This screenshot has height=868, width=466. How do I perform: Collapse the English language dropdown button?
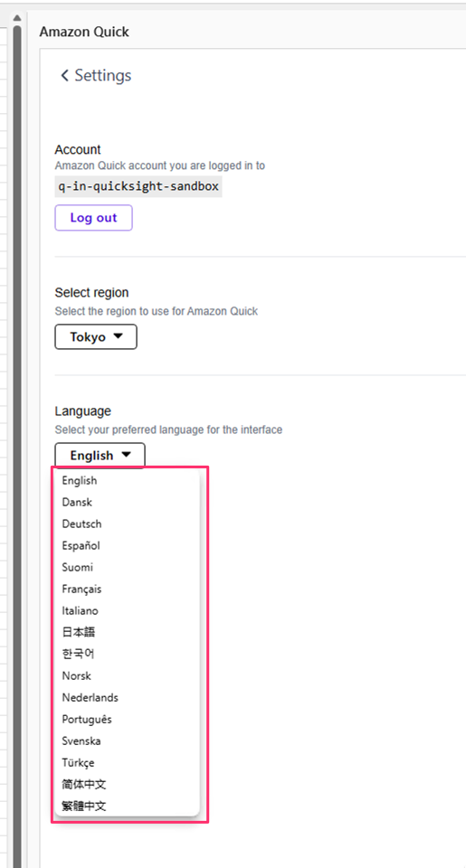click(x=100, y=455)
